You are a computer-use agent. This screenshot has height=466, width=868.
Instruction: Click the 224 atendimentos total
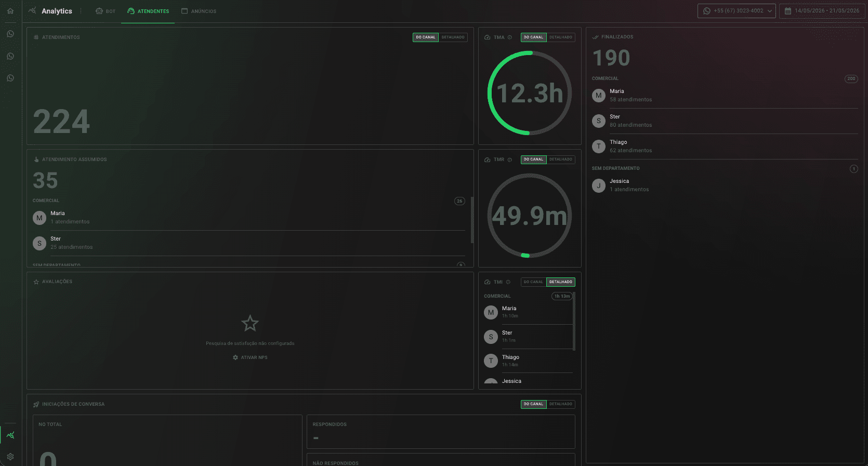[62, 122]
